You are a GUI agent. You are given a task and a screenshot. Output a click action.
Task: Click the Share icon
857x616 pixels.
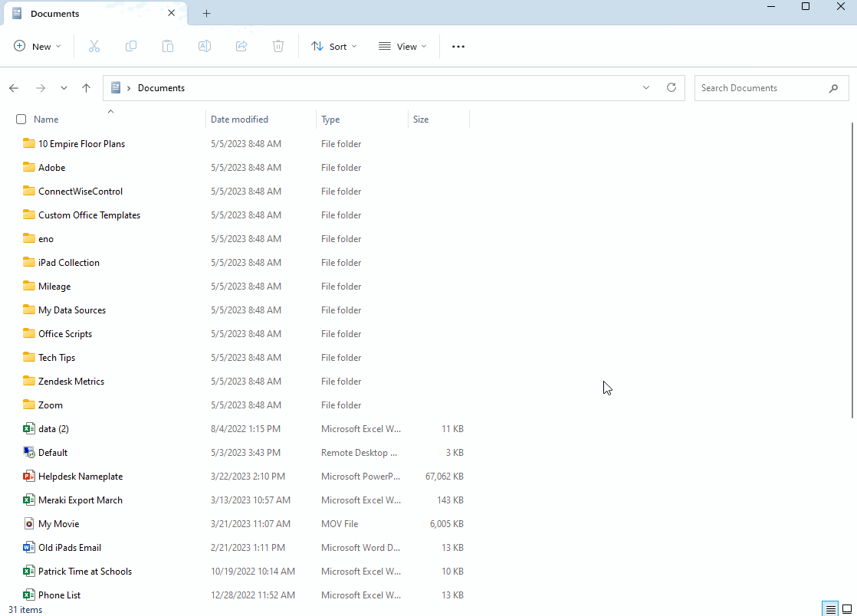pos(241,47)
